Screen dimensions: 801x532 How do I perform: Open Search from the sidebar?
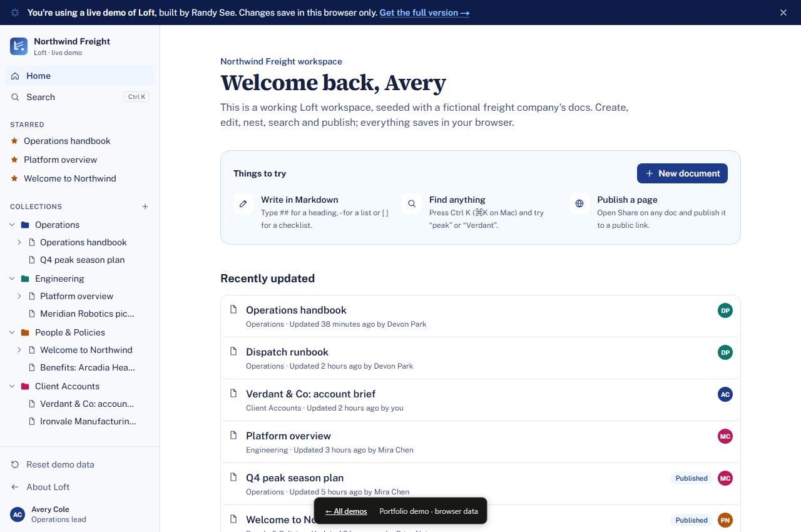click(79, 97)
